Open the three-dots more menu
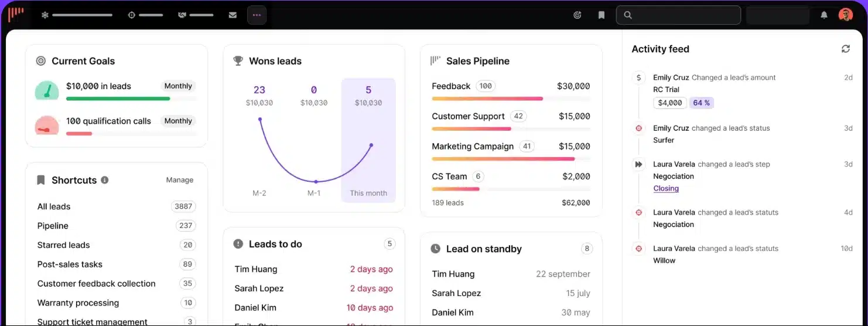 pyautogui.click(x=257, y=15)
